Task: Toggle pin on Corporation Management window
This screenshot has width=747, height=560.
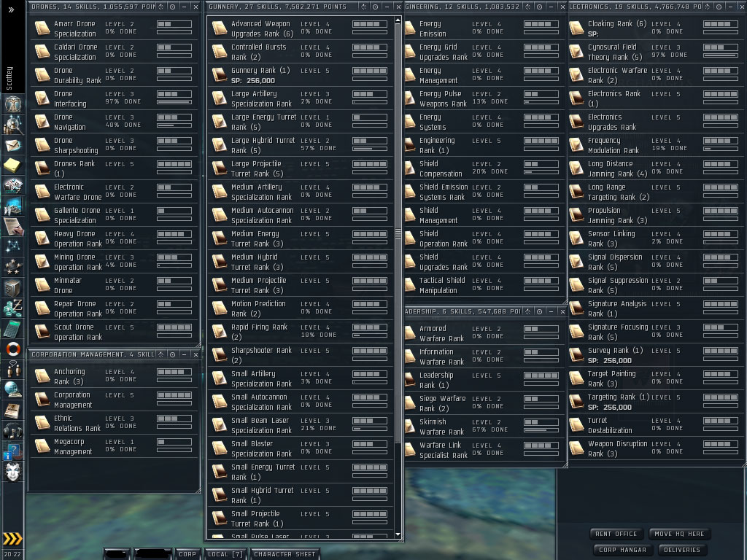Action: coord(161,354)
